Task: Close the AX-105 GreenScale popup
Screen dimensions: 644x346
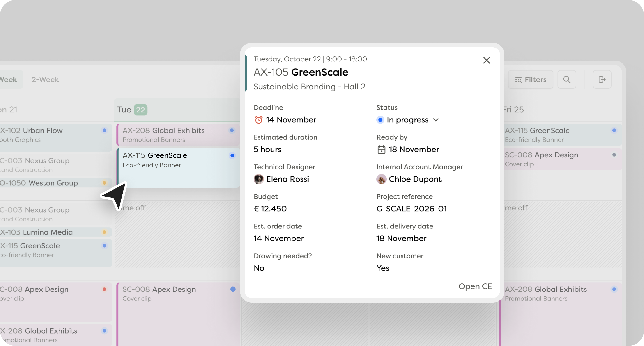Action: click(486, 60)
